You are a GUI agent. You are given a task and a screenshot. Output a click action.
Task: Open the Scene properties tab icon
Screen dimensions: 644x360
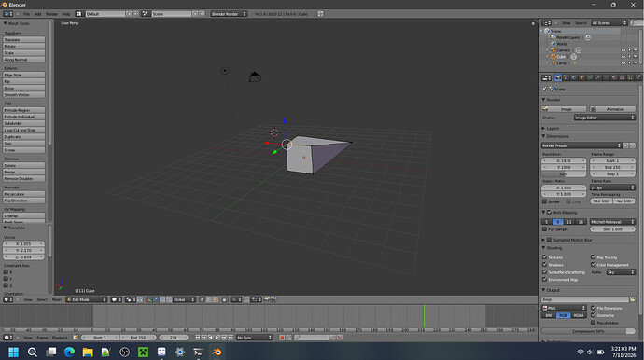tap(566, 77)
